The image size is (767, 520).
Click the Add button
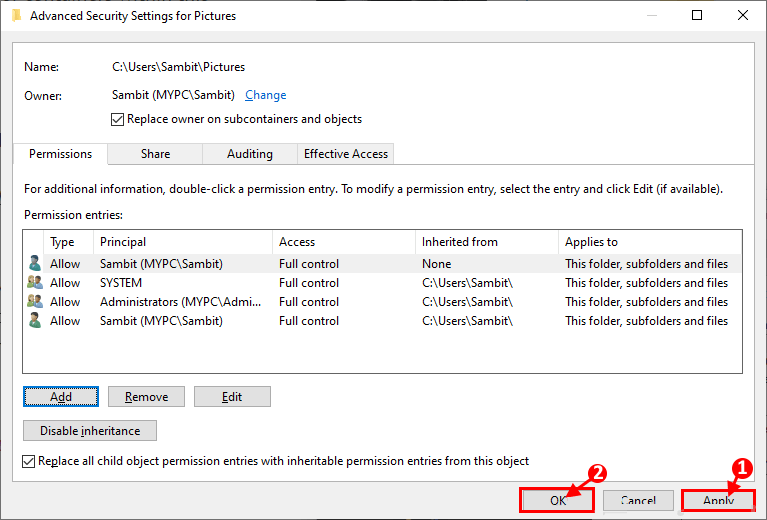[x=61, y=397]
